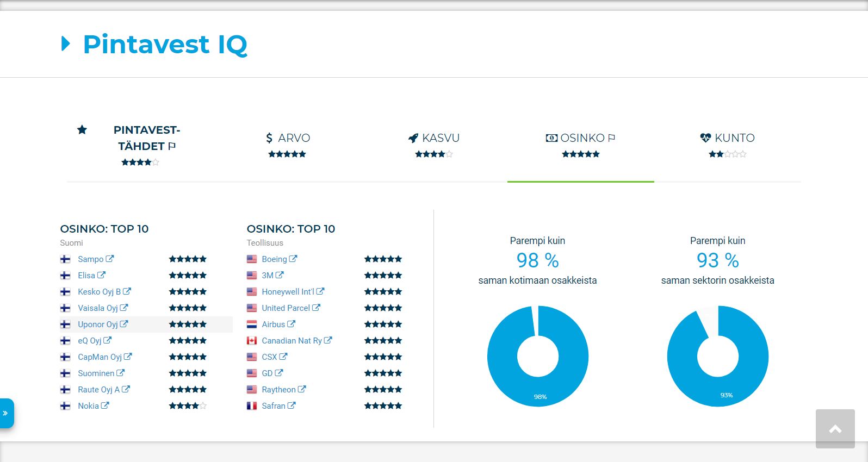Open the CapMan Oyj stock link
868x462 pixels.
(105, 357)
